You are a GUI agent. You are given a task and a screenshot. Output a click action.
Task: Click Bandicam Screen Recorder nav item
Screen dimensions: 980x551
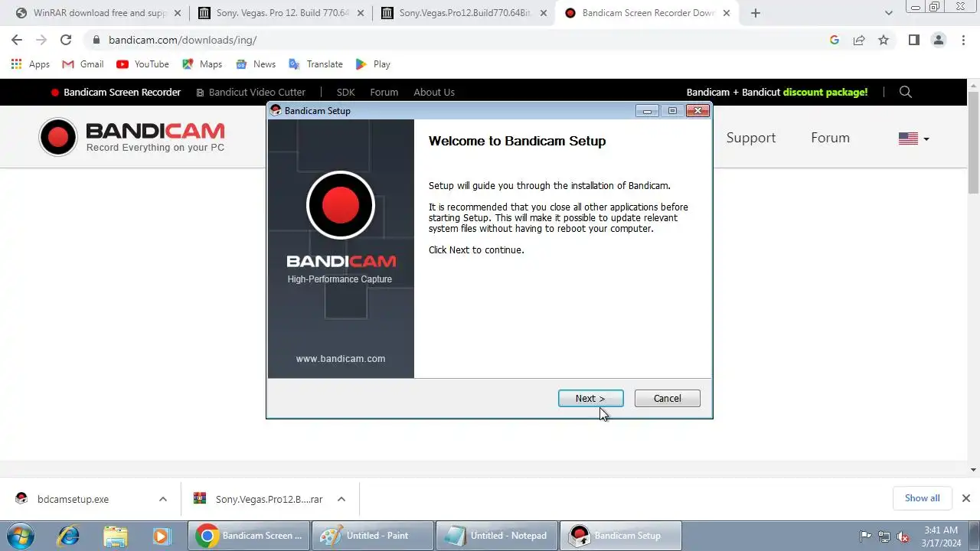(x=116, y=92)
